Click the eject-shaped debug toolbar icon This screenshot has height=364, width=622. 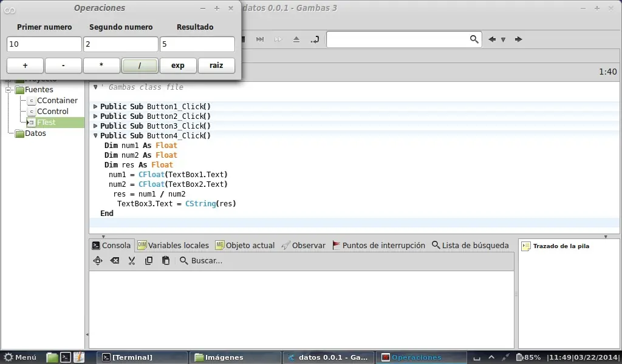(296, 39)
